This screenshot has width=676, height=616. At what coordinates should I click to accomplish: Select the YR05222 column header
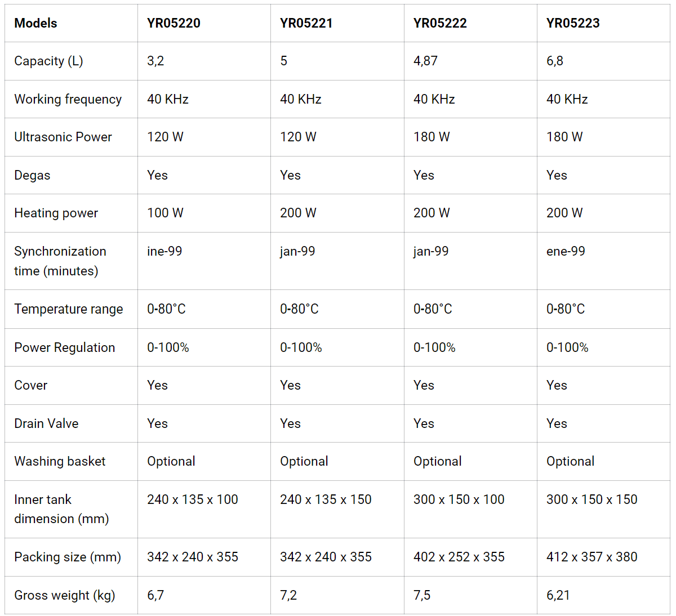click(x=440, y=23)
